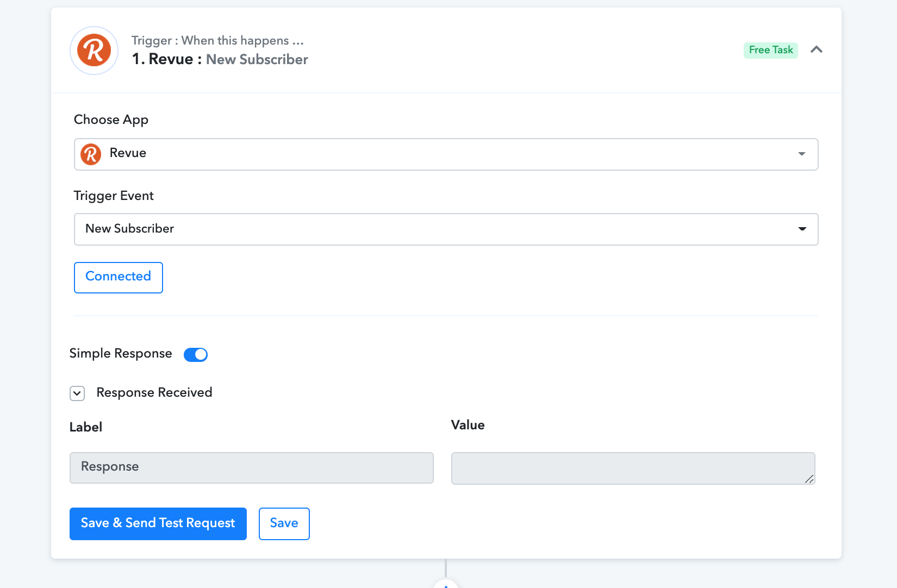Click the 'Response Received' label text
The width and height of the screenshot is (897, 588).
click(154, 392)
